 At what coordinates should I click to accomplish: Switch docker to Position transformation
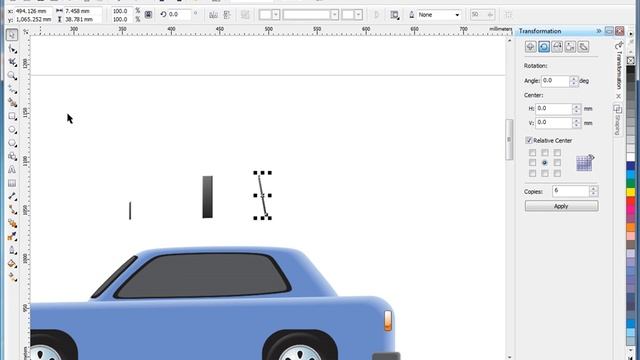tap(531, 47)
